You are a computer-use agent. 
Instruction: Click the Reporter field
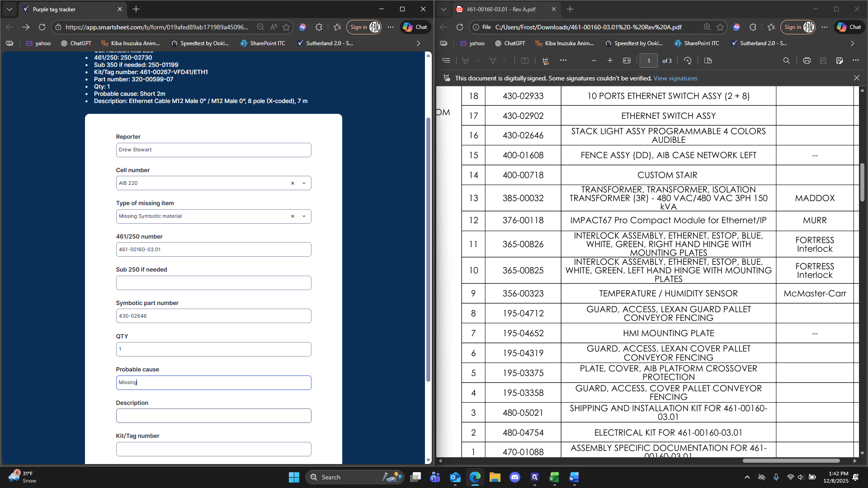coord(213,150)
